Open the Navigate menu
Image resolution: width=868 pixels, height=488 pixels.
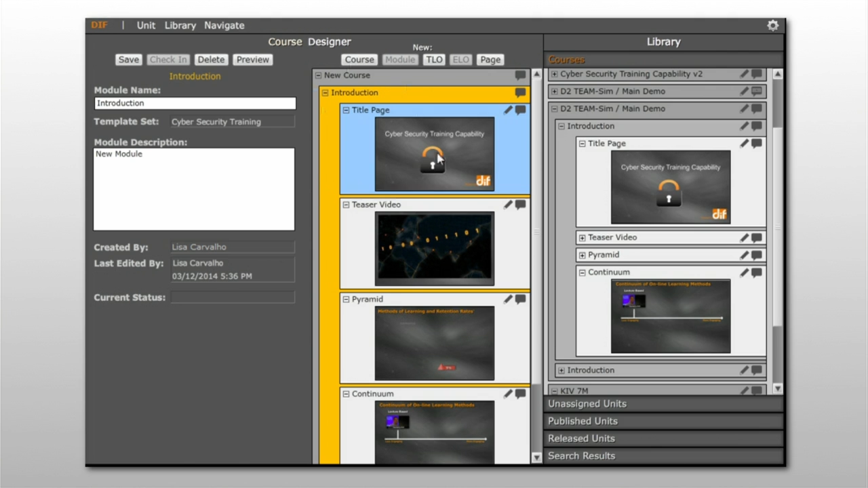[x=224, y=25]
